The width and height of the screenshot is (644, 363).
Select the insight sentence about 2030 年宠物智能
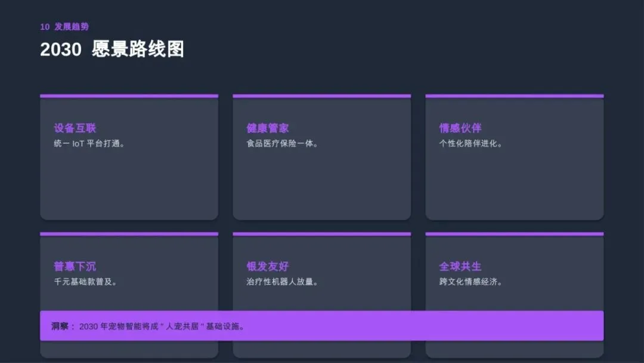pyautogui.click(x=162, y=327)
